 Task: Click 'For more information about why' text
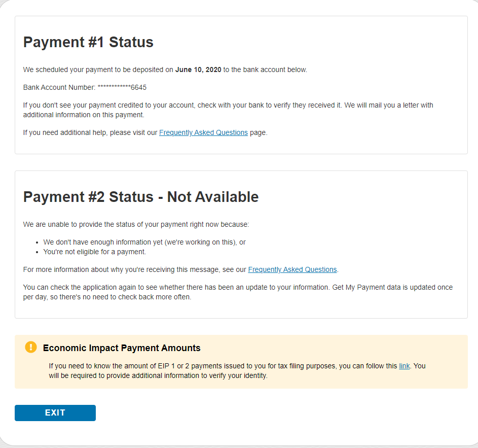(x=135, y=270)
